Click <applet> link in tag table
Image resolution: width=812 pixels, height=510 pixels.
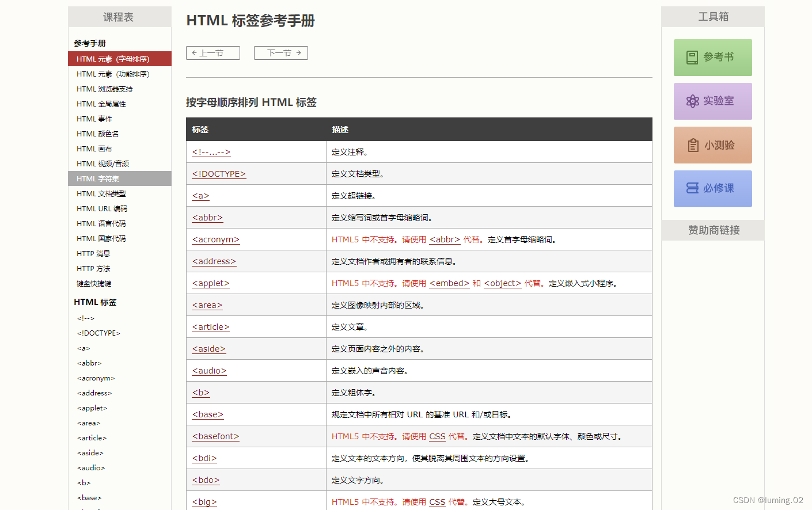click(x=211, y=283)
